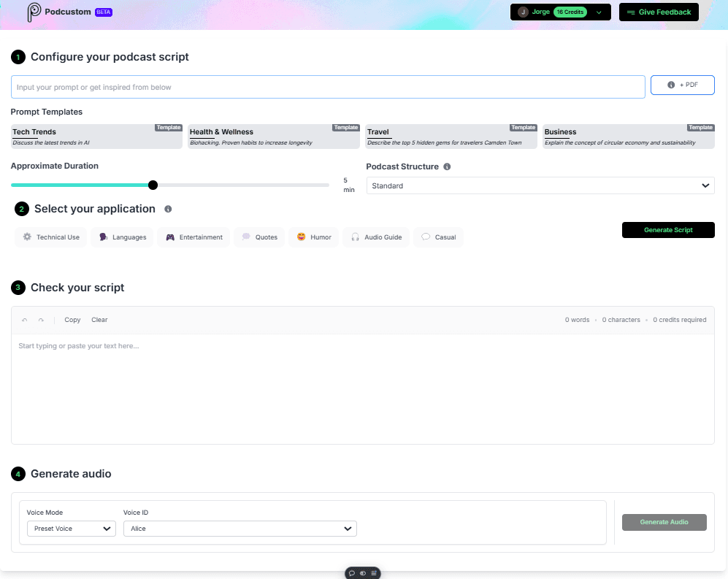Select the Quotes application style
728x579 pixels.
[x=258, y=237]
